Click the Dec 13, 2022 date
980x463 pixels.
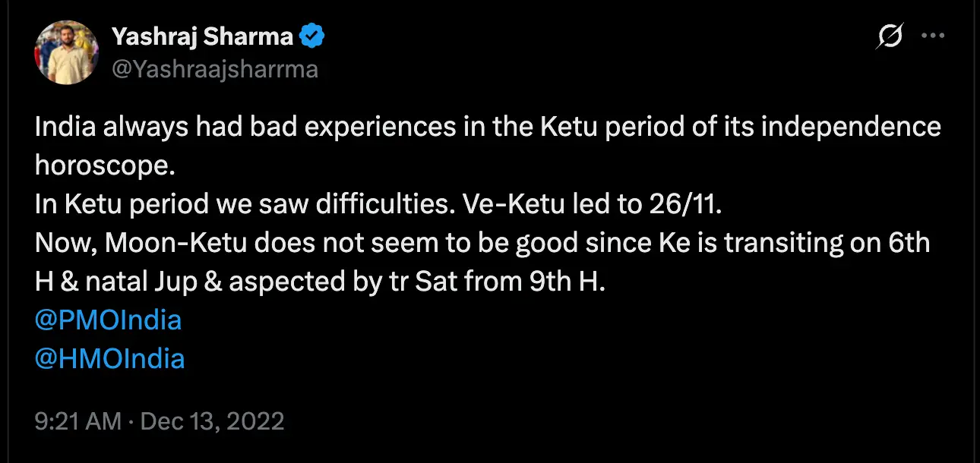point(211,420)
